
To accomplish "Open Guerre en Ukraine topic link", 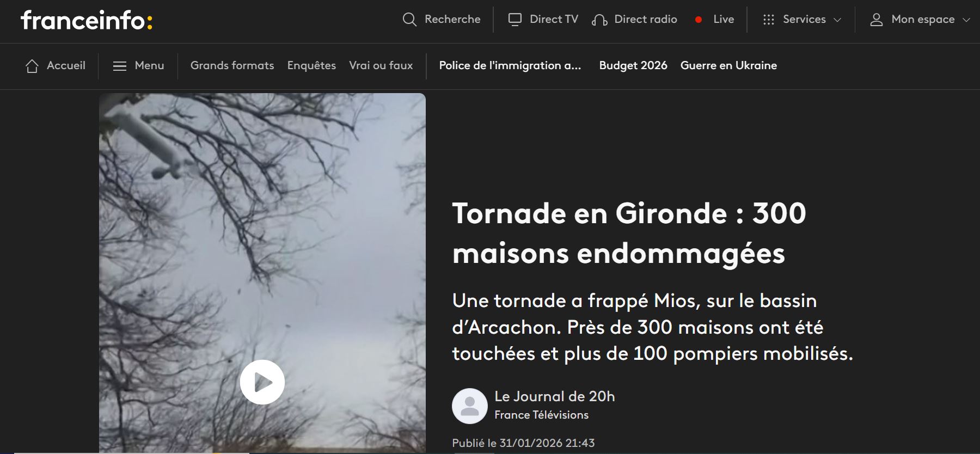I will pos(728,65).
